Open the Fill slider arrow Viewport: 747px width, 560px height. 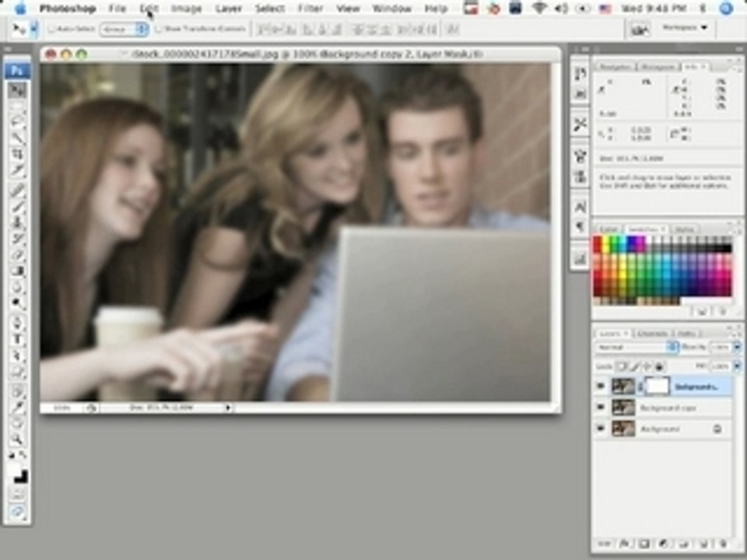(737, 366)
